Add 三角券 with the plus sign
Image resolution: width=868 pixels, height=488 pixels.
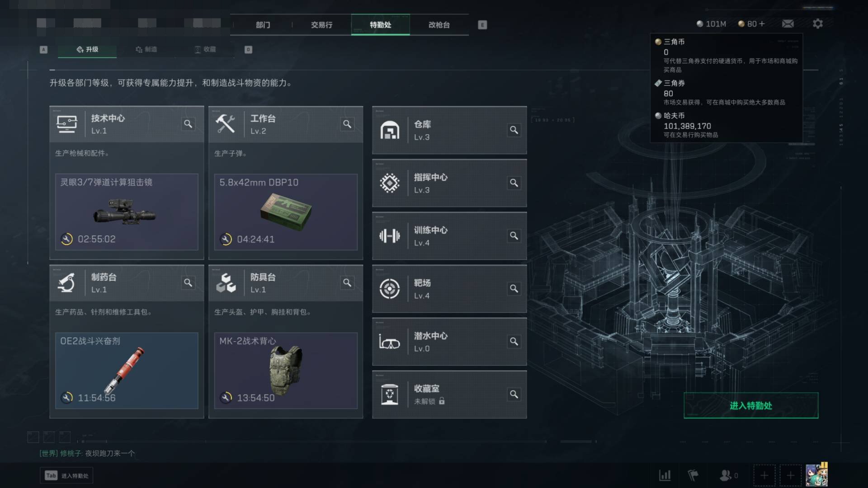762,23
